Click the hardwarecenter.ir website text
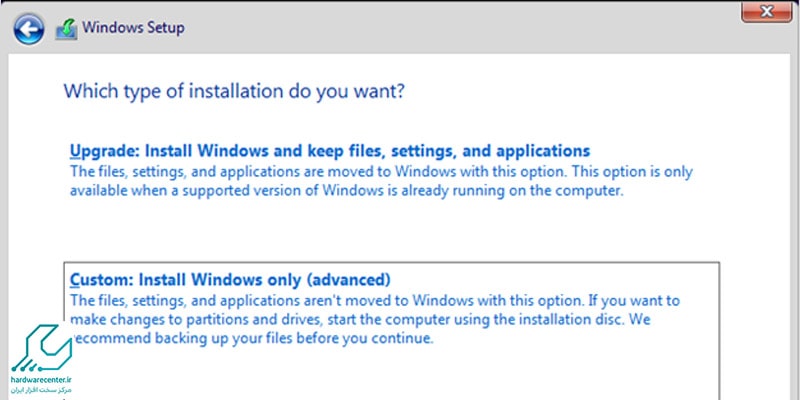 41,380
